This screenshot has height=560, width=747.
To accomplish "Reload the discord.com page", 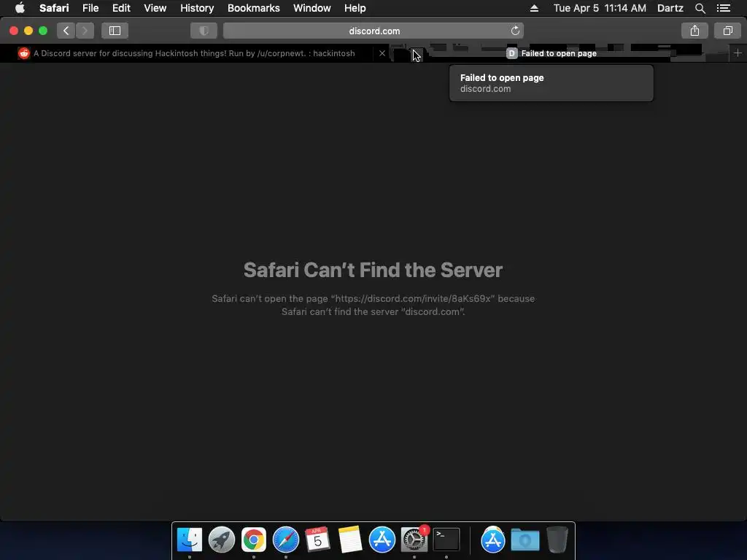I will click(515, 31).
